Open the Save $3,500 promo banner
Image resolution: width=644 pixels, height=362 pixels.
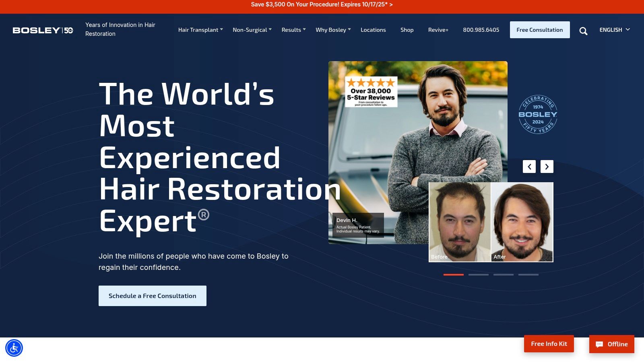point(322,4)
